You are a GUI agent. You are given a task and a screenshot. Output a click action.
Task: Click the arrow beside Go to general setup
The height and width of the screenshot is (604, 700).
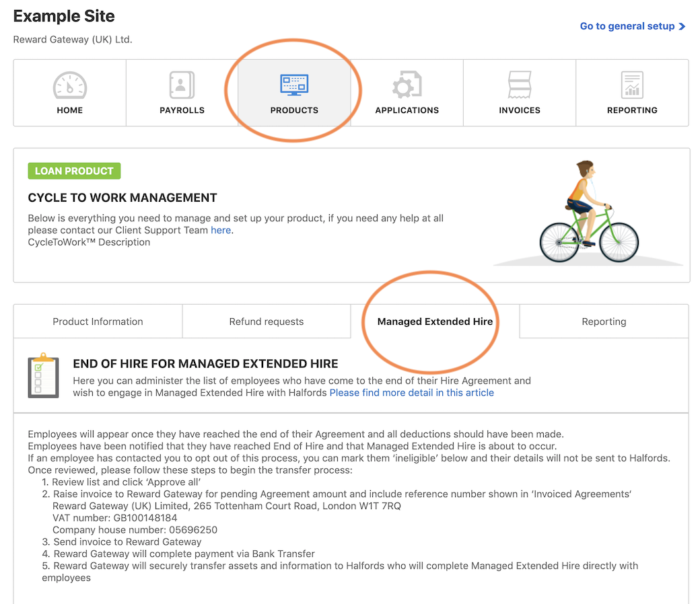[682, 26]
